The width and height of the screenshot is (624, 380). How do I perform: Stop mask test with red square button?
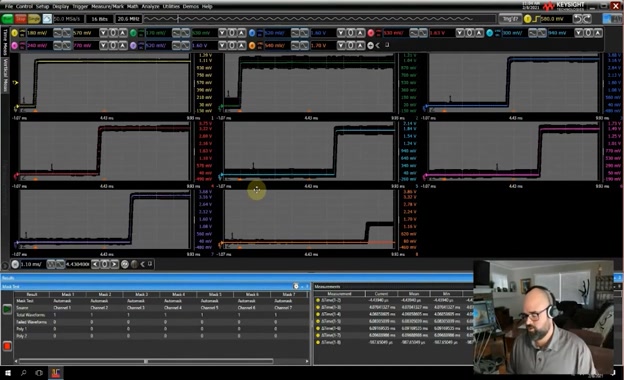point(7,346)
